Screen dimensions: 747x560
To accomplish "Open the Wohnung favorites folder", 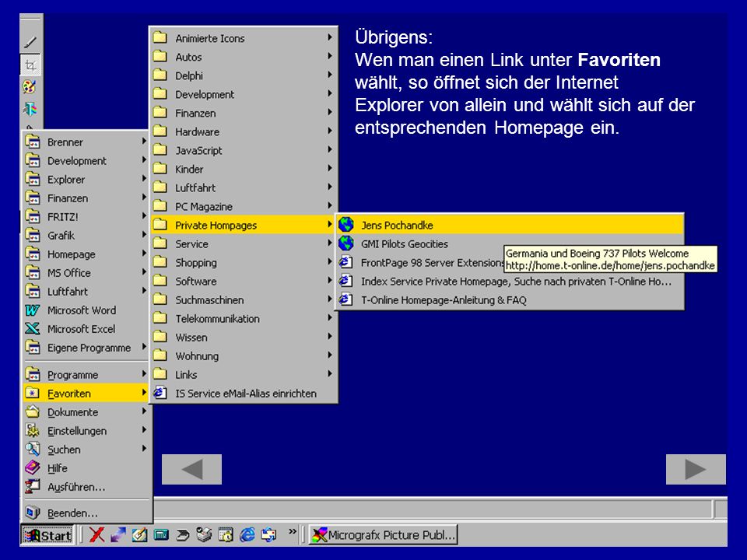I will pyautogui.click(x=243, y=355).
